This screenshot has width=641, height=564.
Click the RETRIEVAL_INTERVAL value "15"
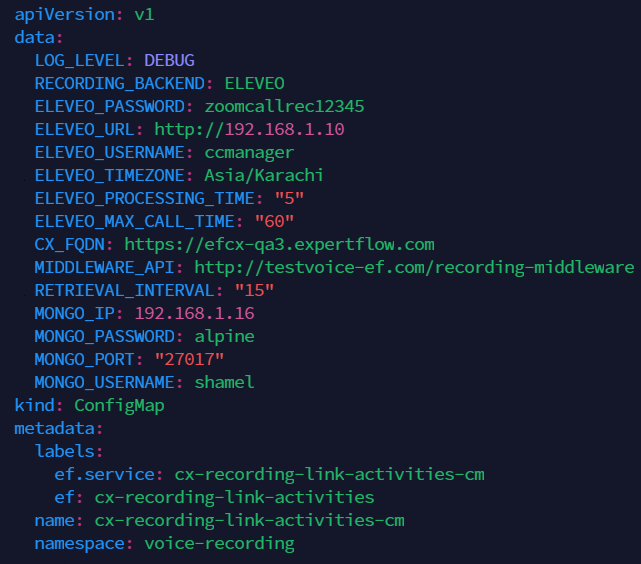pyautogui.click(x=254, y=291)
